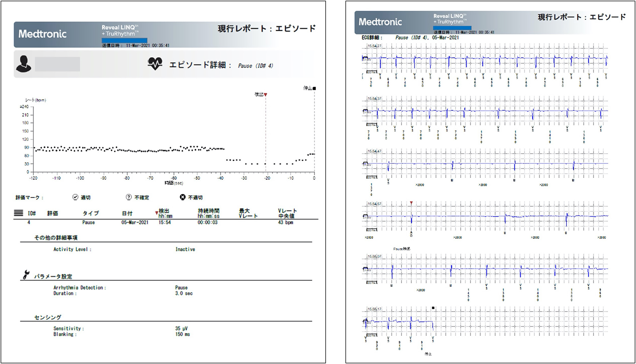This screenshot has height=364, width=636.
Task: Click the heart rhythm episode icon
Action: click(x=155, y=64)
